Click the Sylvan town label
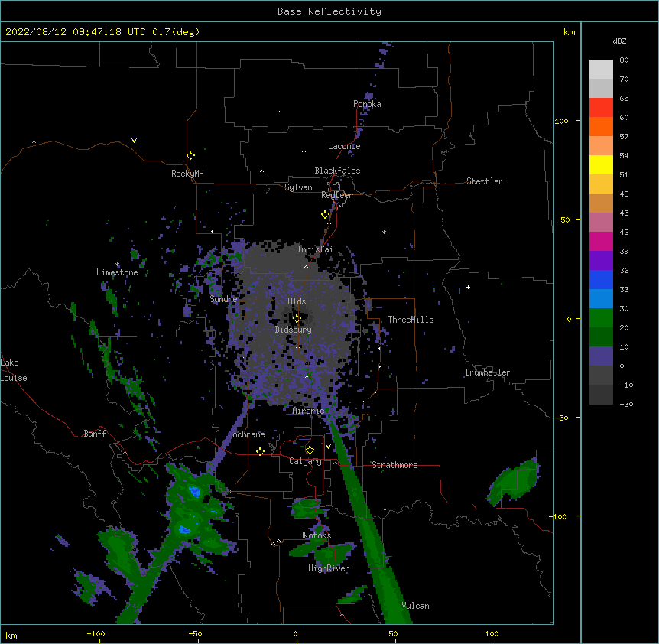The image size is (659, 644). (298, 187)
